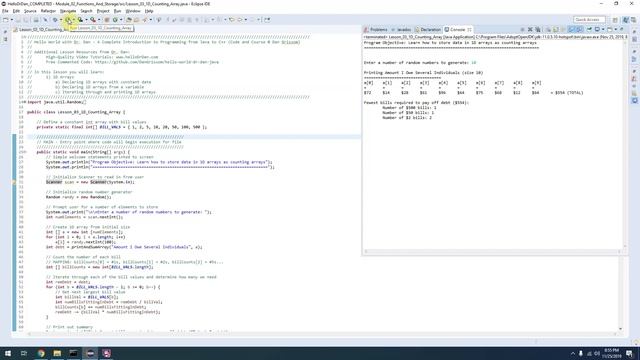This screenshot has width=640, height=360.
Task: Click the Console vertical scrollbar
Action: (x=623, y=143)
